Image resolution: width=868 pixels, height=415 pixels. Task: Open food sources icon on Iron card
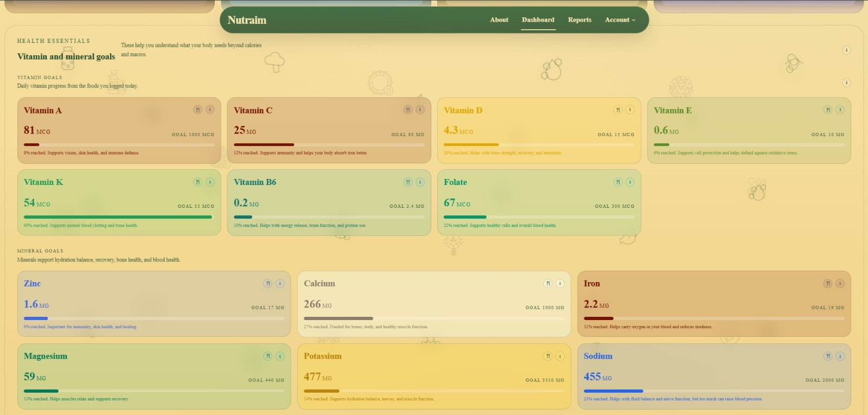pyautogui.click(x=828, y=283)
